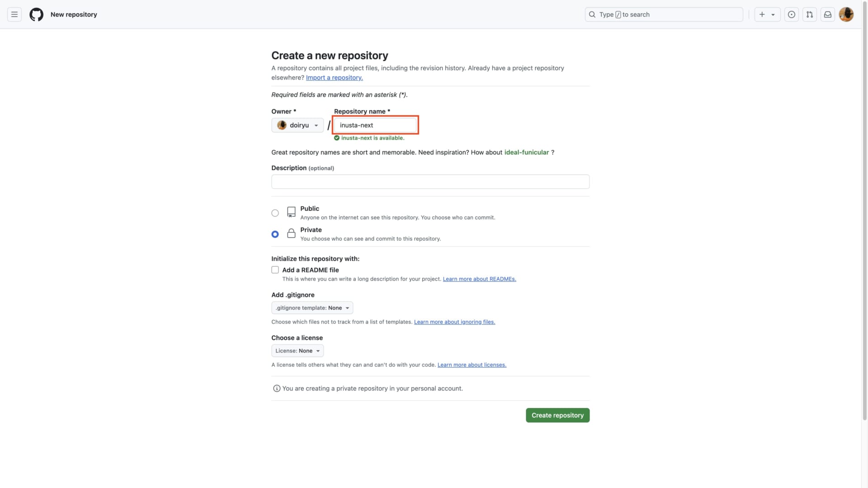This screenshot has width=868, height=488.
Task: Click the Private option label
Action: 311,230
